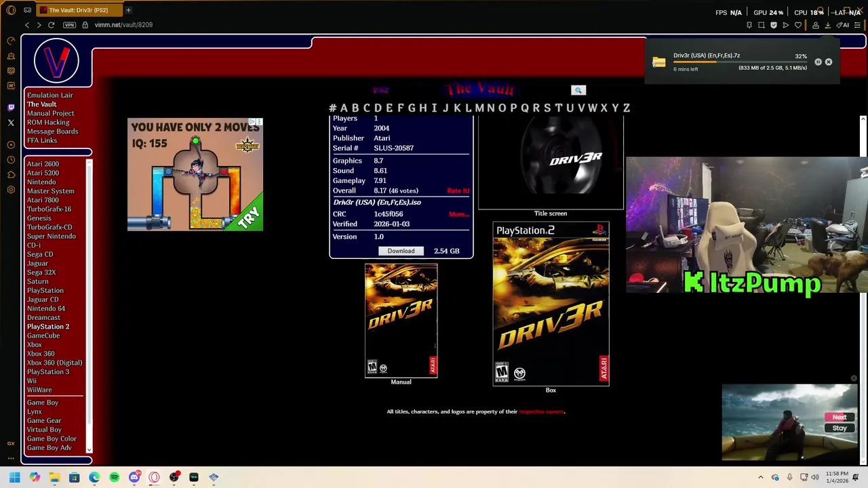Select Nintendo 64 in system list
868x488 pixels.
46,308
